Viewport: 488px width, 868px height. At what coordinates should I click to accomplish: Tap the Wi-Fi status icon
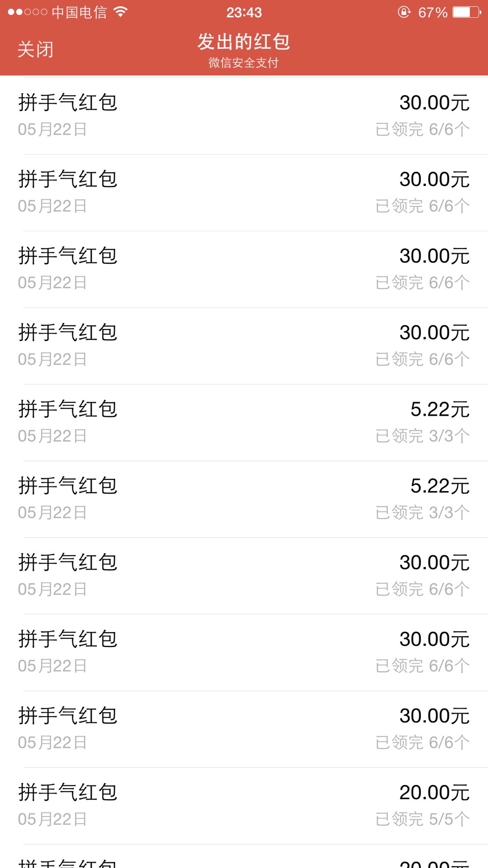point(121,12)
